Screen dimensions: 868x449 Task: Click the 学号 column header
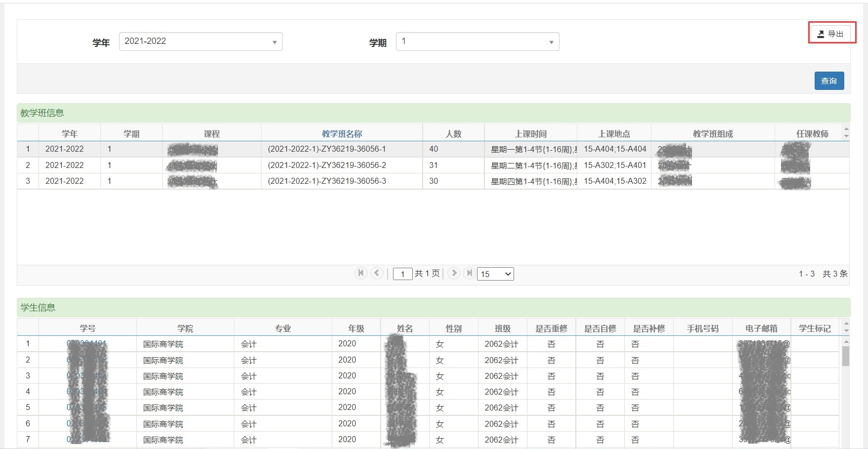click(87, 328)
